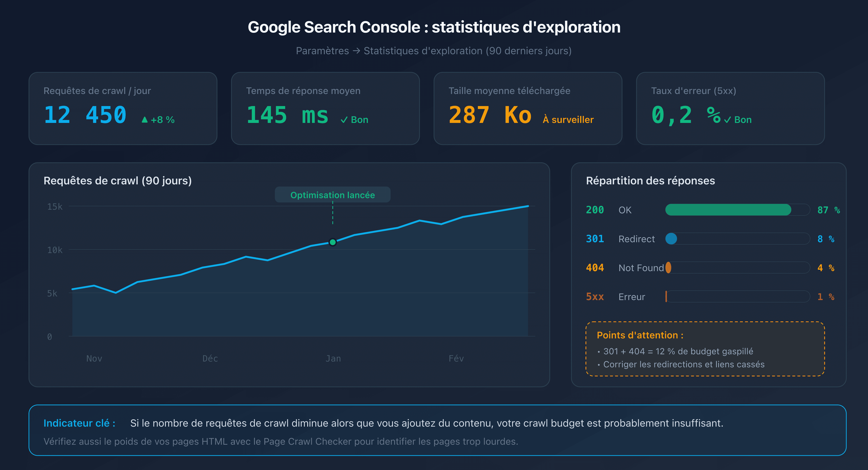Image resolution: width=868 pixels, height=470 pixels.
Task: Click the À surveiller status label
Action: (568, 120)
